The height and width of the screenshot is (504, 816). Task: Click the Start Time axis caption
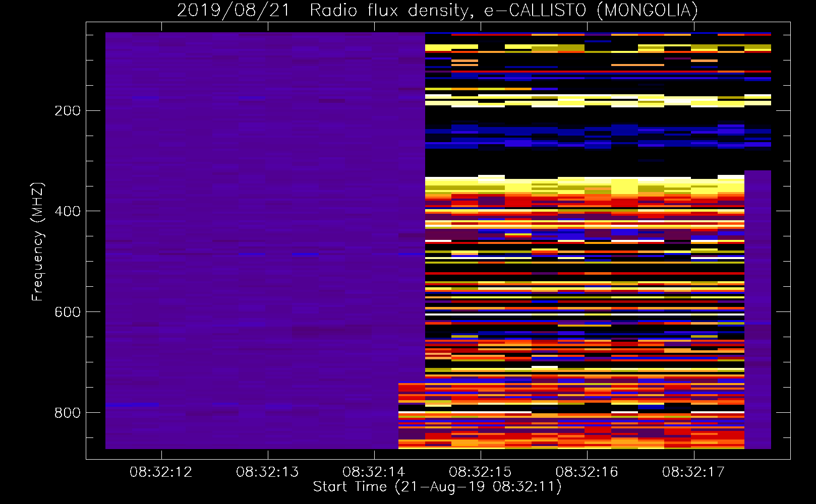pos(437,487)
